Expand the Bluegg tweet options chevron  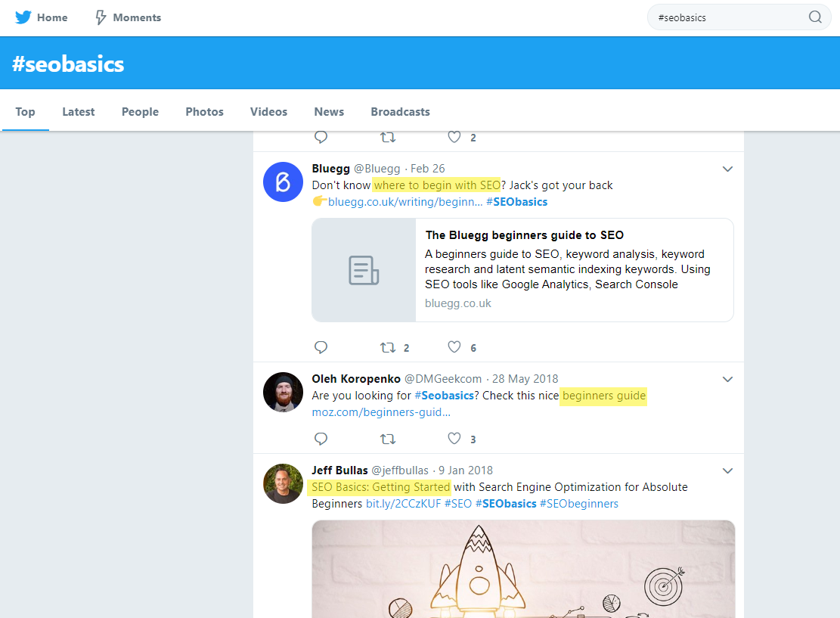[727, 169]
